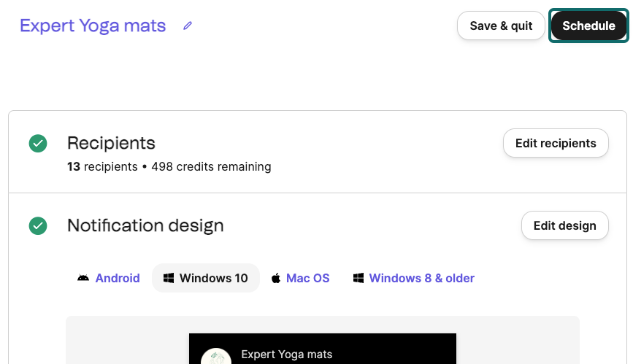
Task: Click the green checkmark beside Recipients
Action: pyautogui.click(x=38, y=144)
